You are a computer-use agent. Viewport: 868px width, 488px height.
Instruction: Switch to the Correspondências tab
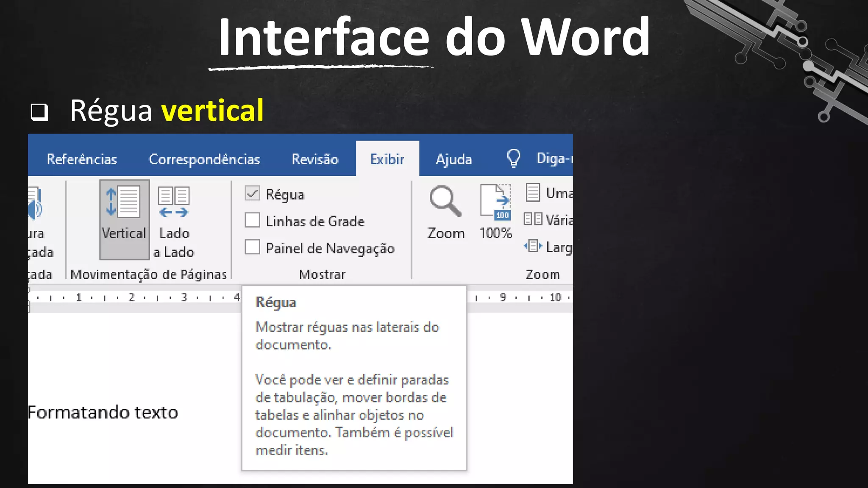point(204,160)
